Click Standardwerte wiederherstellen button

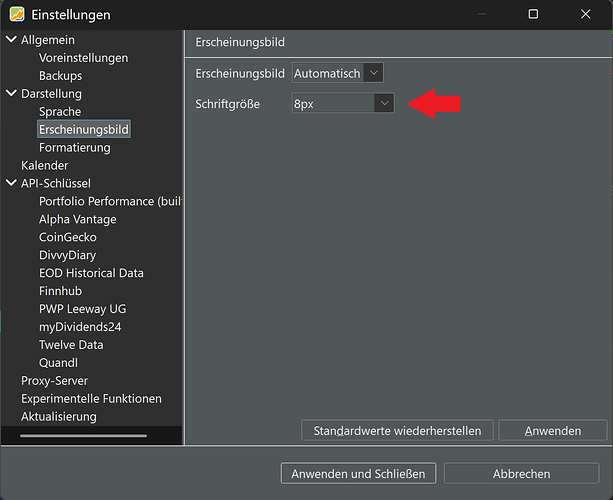(397, 430)
